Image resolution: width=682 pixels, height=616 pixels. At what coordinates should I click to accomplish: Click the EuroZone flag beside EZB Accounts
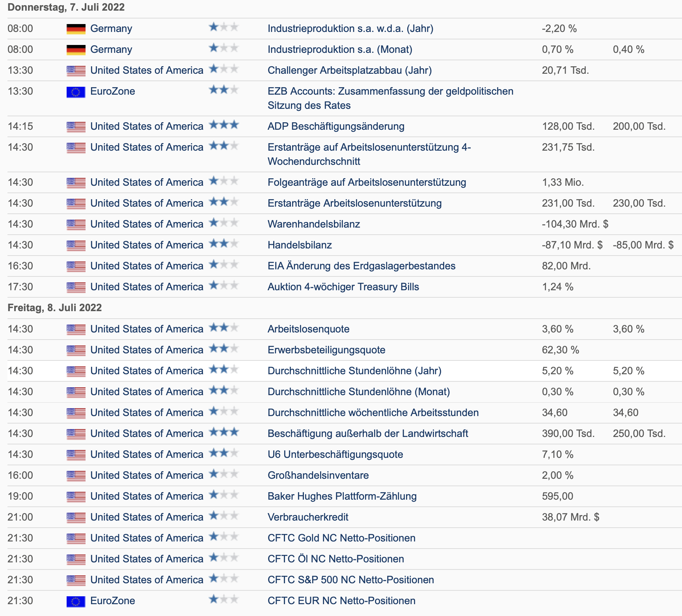(x=76, y=92)
